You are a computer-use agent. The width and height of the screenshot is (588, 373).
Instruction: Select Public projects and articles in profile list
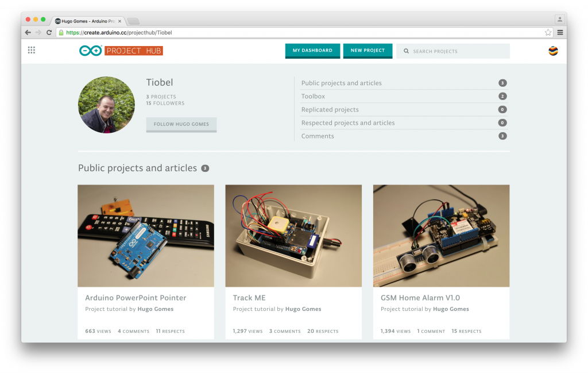tap(404, 83)
